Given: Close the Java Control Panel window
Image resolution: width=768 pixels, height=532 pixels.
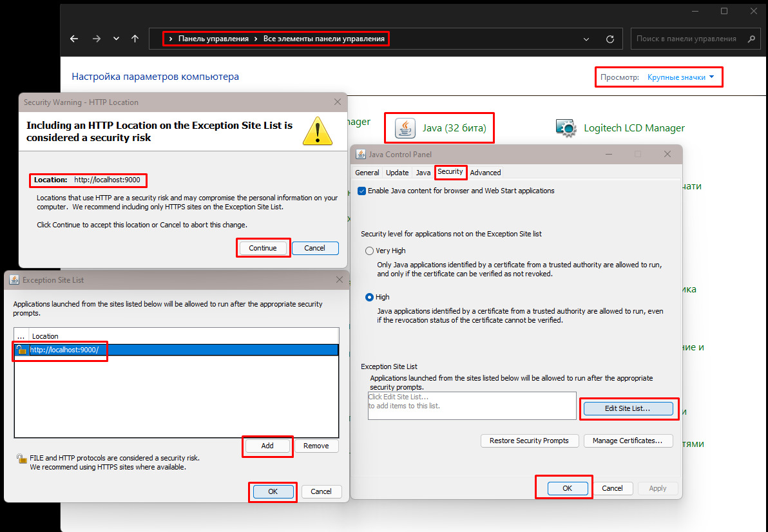Looking at the screenshot, I should [667, 154].
